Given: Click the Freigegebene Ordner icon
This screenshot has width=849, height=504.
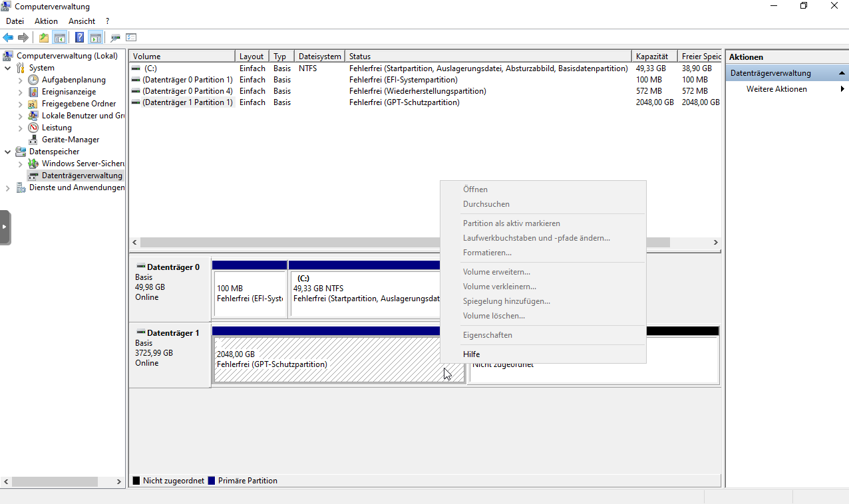Looking at the screenshot, I should pyautogui.click(x=33, y=104).
